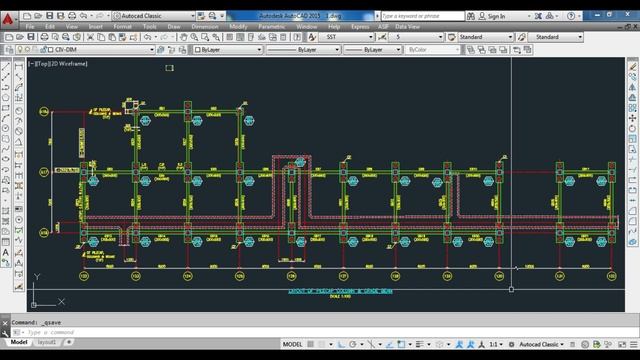Click Zoom Realtime magnifier icon
This screenshot has width=640, height=360.
194,37
